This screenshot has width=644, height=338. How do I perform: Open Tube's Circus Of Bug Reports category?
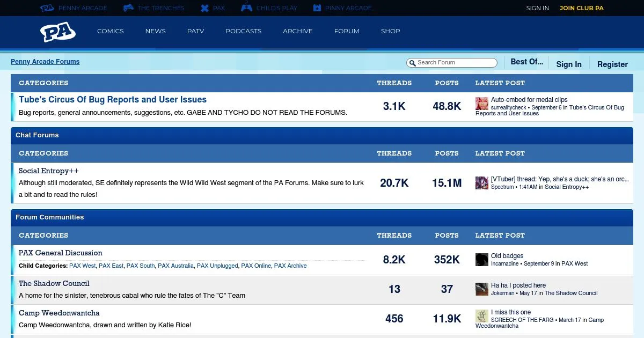pos(113,100)
